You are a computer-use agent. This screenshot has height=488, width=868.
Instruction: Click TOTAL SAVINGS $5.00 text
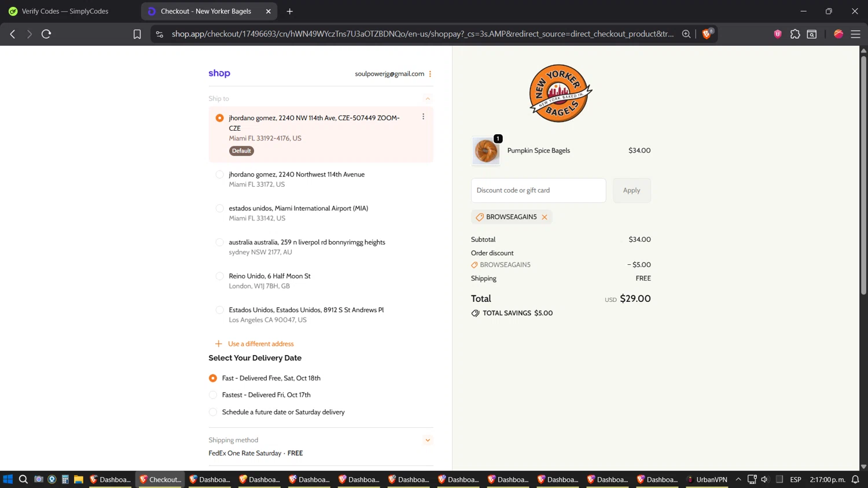pyautogui.click(x=517, y=313)
